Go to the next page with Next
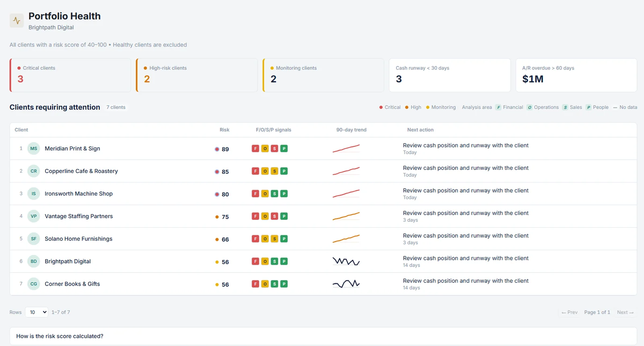Viewport: 644px width, 346px height. (625, 312)
